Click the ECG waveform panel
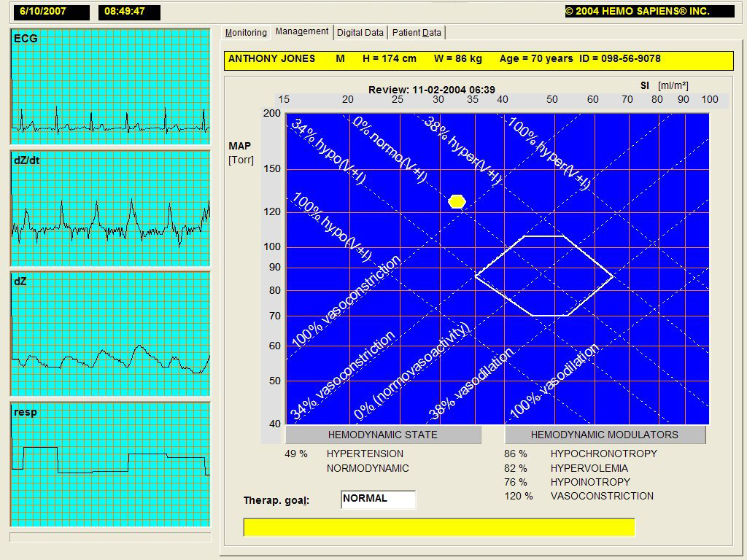The height and width of the screenshot is (560, 747). click(x=110, y=86)
